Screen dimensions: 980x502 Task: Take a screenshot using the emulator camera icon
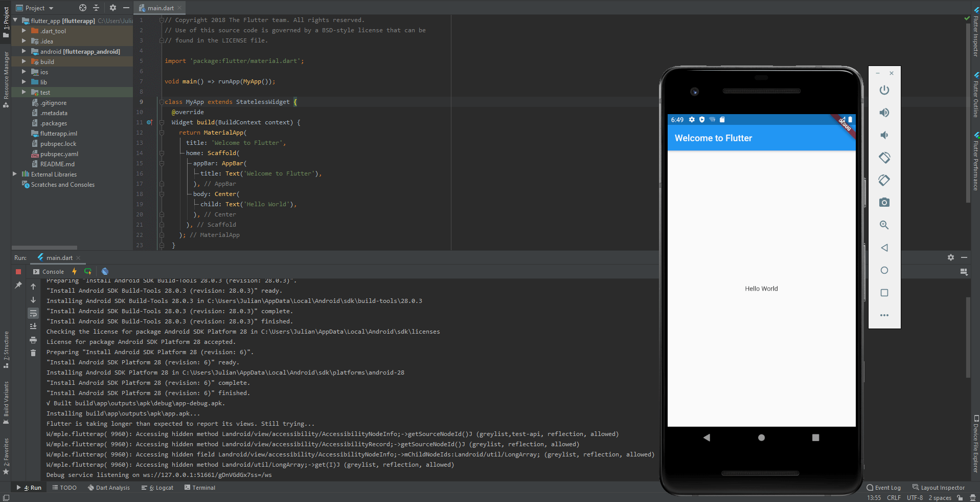click(x=884, y=202)
